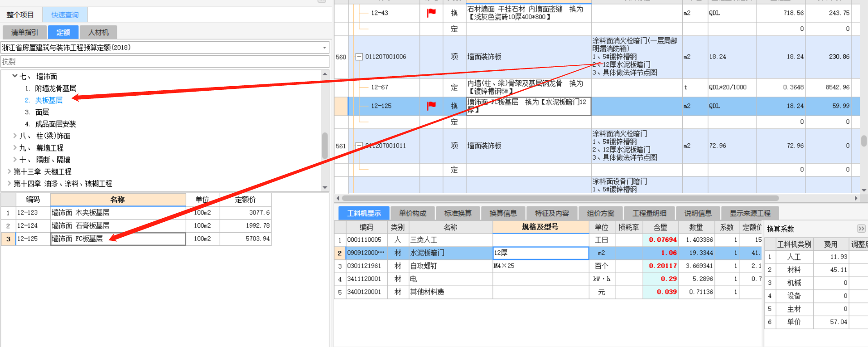This screenshot has width=868, height=347.
Task: Open the 单价构成 tab
Action: (412, 213)
